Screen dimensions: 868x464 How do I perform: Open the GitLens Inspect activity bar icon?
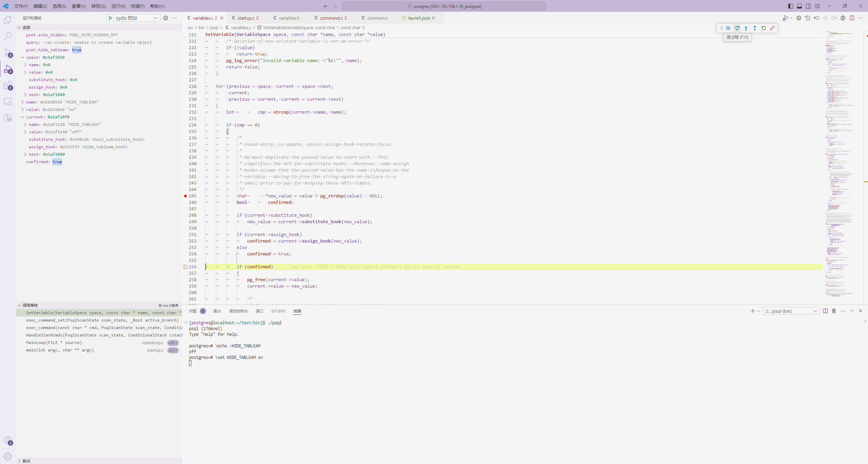pos(8,118)
